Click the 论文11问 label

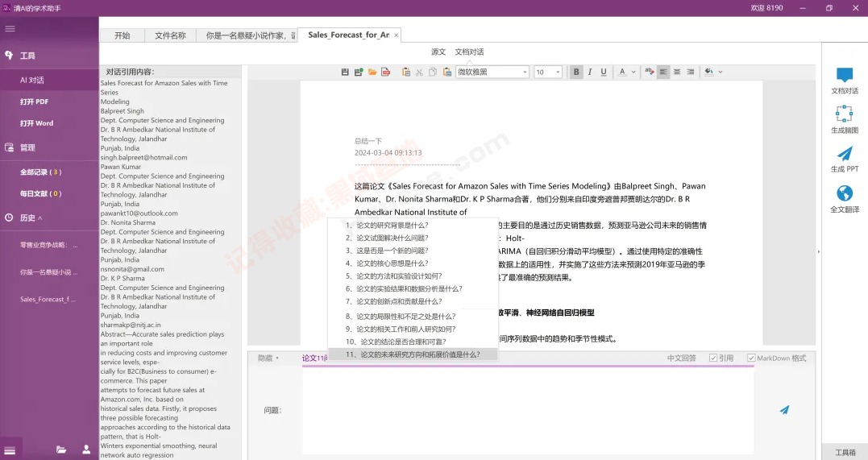coord(314,358)
